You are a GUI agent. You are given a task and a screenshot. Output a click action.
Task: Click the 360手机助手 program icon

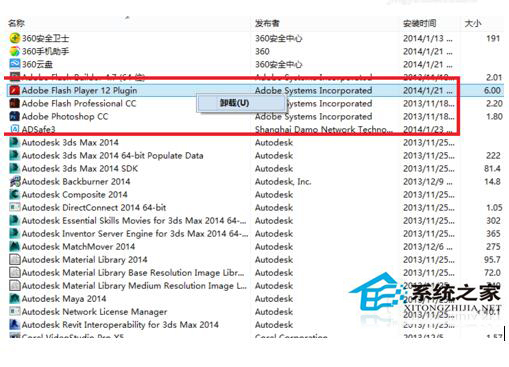tap(15, 51)
